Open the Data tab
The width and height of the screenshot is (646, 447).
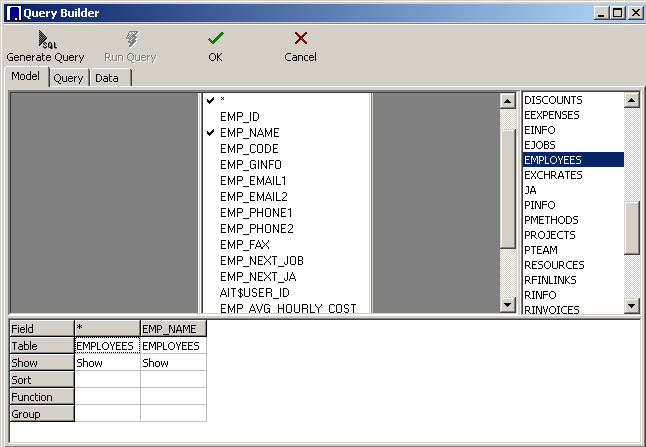(x=107, y=78)
